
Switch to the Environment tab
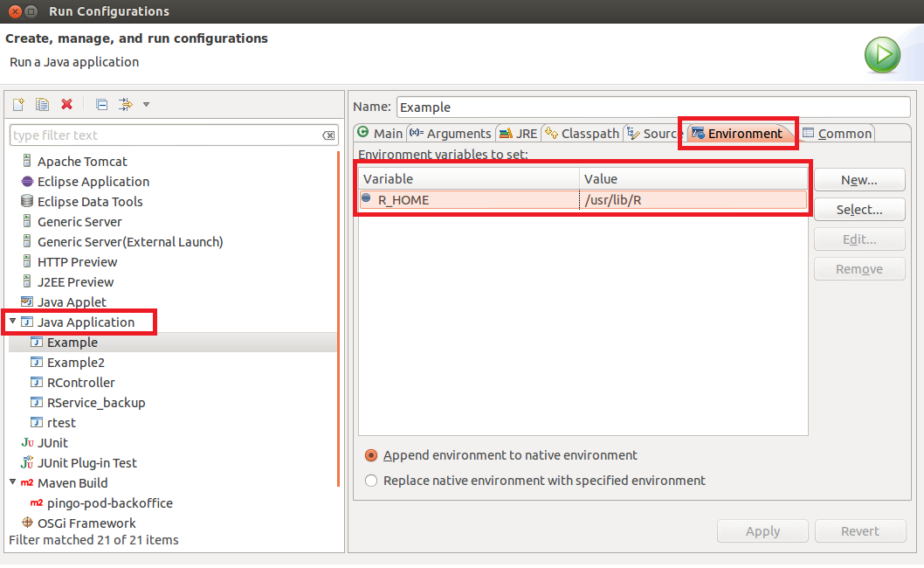(738, 134)
